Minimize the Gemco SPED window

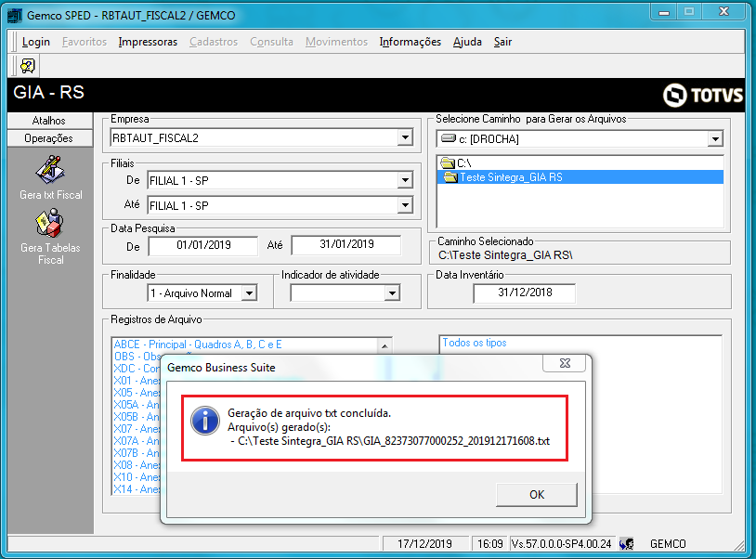pyautogui.click(x=664, y=12)
